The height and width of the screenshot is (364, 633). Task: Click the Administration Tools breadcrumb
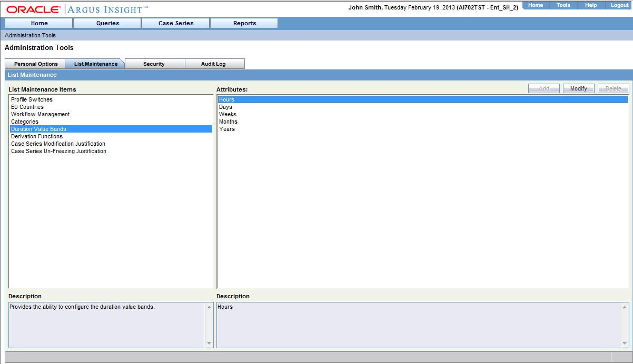pyautogui.click(x=30, y=35)
